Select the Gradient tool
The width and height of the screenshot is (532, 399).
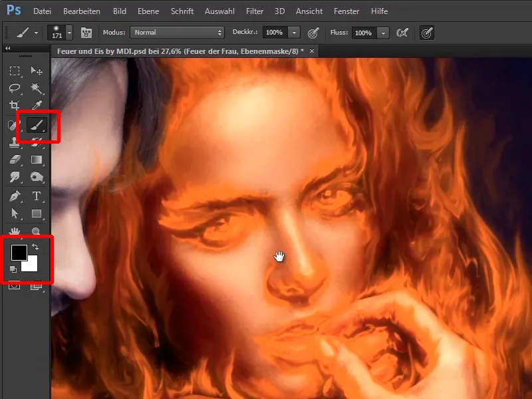coord(37,160)
